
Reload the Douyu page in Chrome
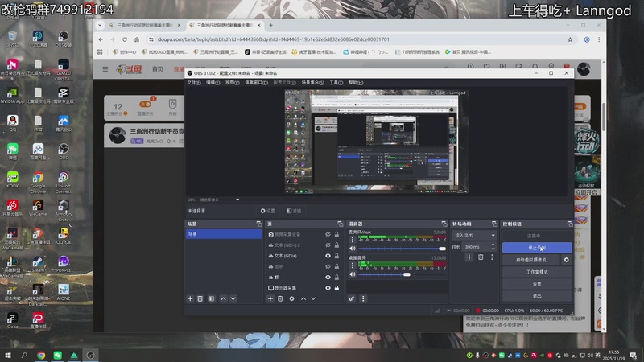[x=125, y=39]
